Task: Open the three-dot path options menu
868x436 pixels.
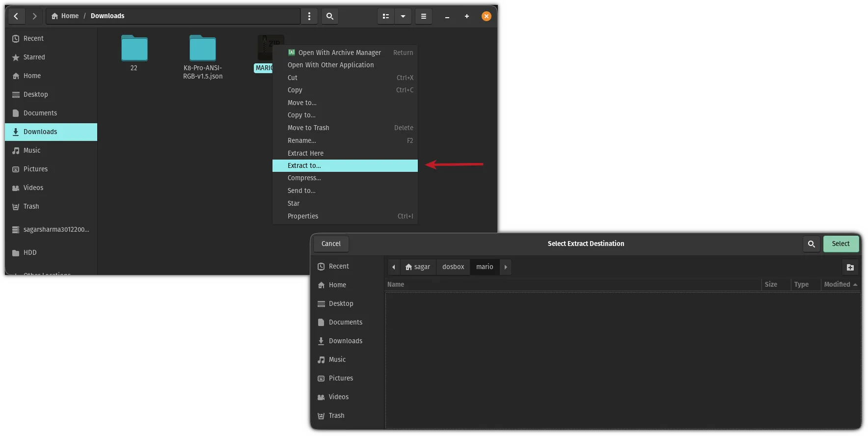Action: [309, 16]
